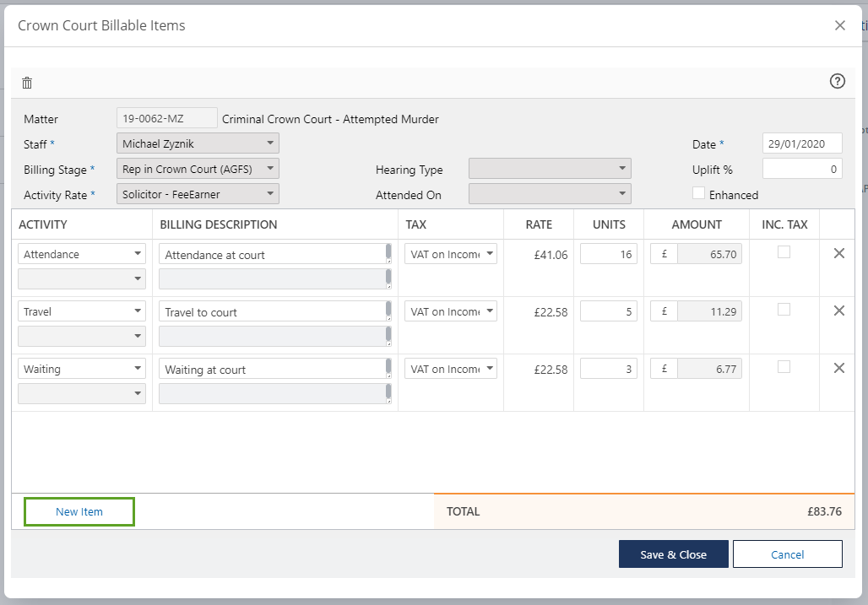The width and height of the screenshot is (868, 605).
Task: Delete the Waiting row using X icon
Action: point(838,368)
